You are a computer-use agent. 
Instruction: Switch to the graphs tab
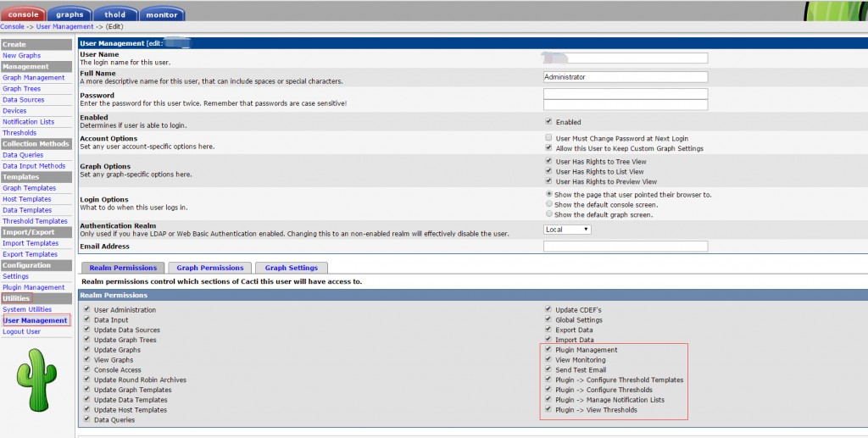(70, 14)
